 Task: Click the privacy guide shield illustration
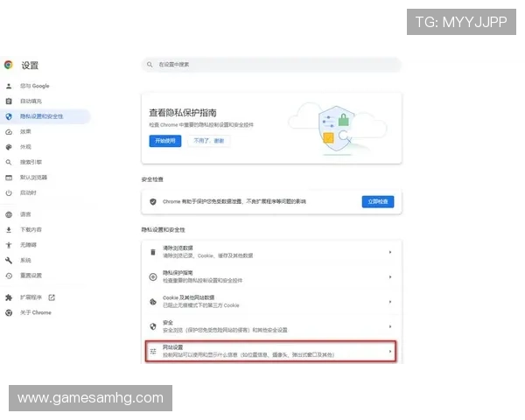[337, 130]
